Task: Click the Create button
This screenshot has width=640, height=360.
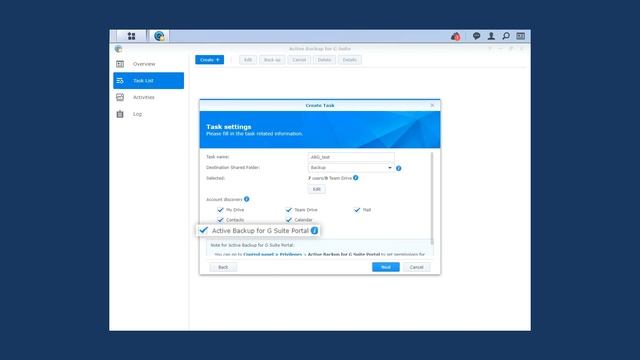Action: point(209,60)
